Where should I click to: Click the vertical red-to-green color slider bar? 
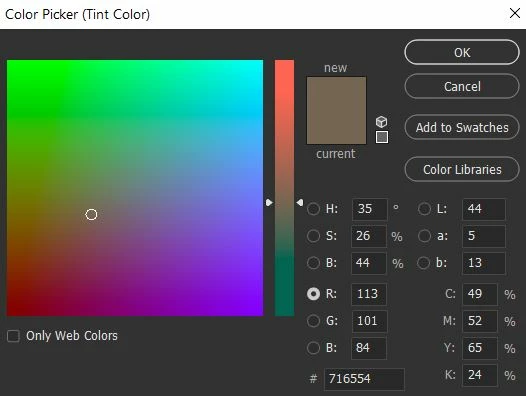pos(284,188)
